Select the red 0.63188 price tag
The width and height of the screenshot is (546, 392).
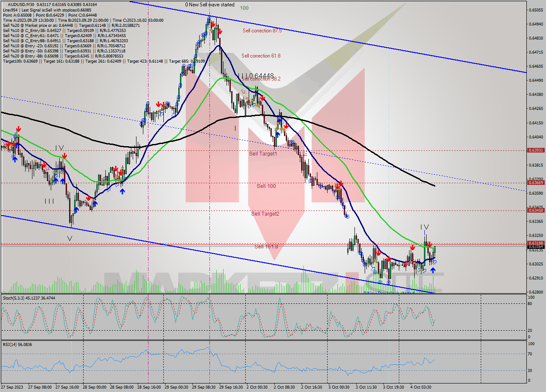[535, 243]
